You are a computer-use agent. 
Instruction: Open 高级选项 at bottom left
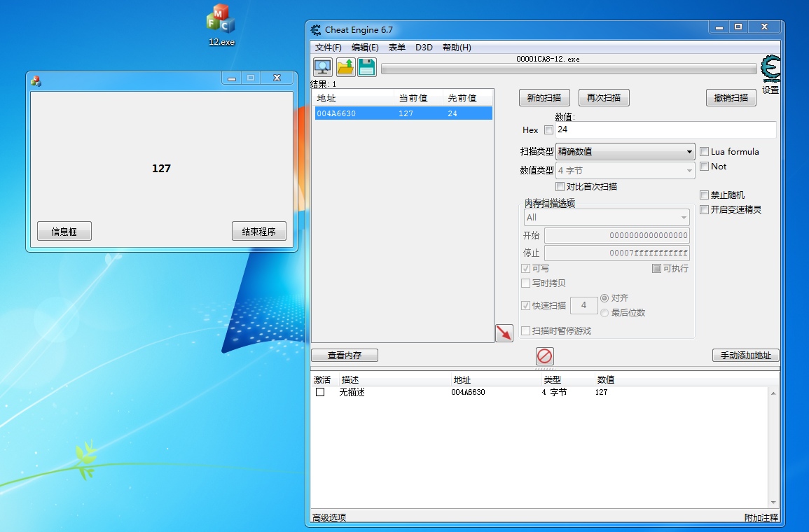[x=329, y=517]
